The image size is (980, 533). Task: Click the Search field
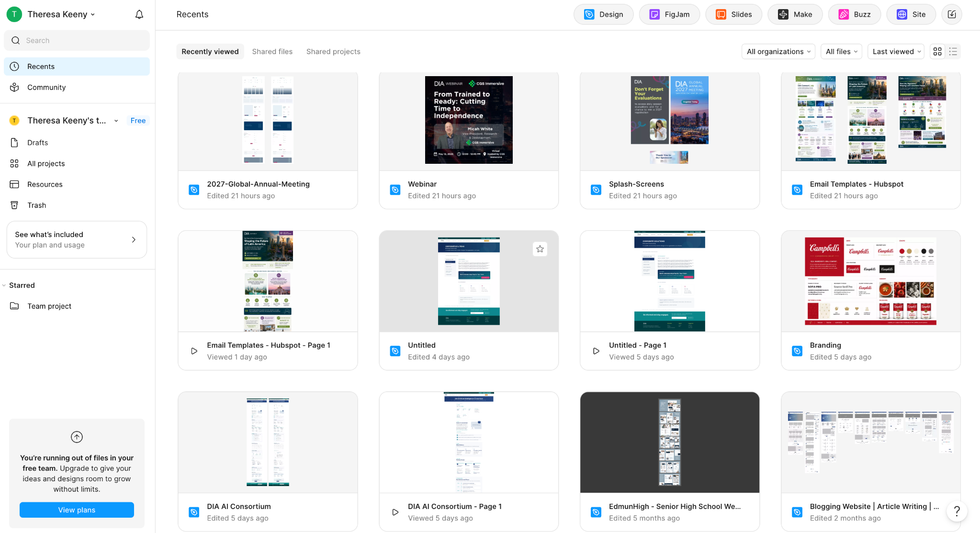[x=77, y=40]
